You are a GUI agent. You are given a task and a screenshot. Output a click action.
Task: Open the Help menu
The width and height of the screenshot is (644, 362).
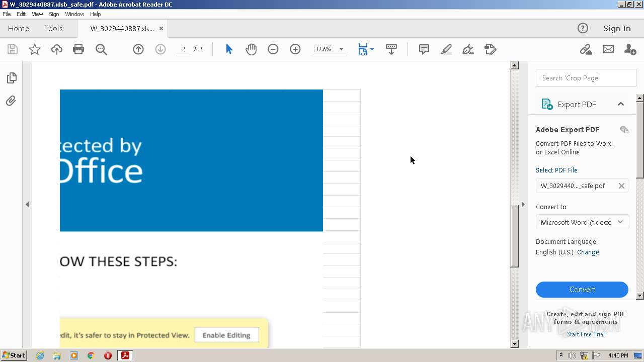pos(95,14)
